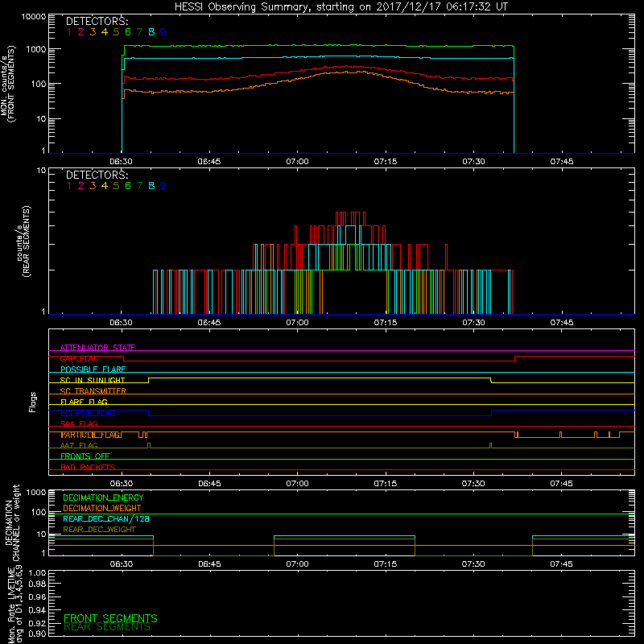Click the 10000 y-axis value in front plot

coord(34,17)
